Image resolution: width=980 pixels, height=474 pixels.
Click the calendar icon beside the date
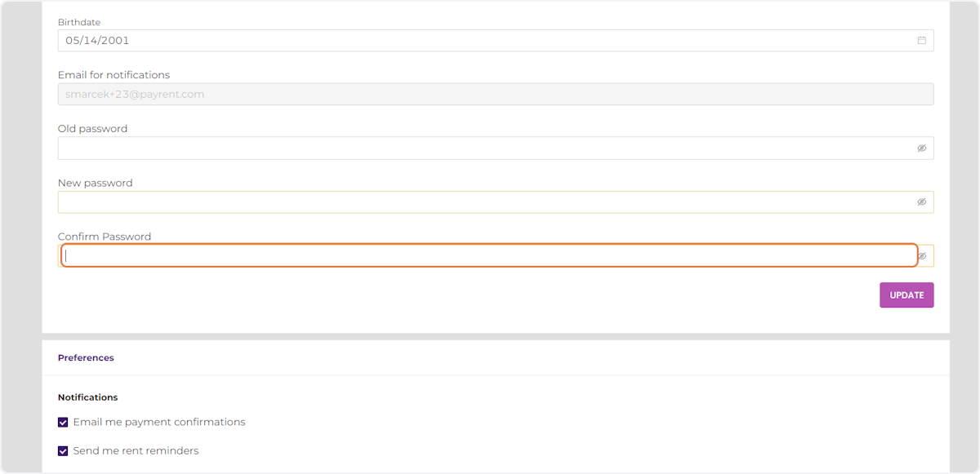[921, 40]
